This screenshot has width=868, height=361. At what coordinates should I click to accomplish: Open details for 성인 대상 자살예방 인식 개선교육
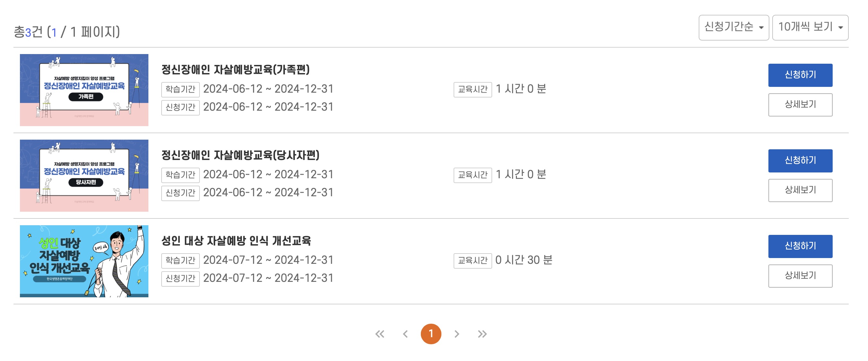pyautogui.click(x=801, y=276)
